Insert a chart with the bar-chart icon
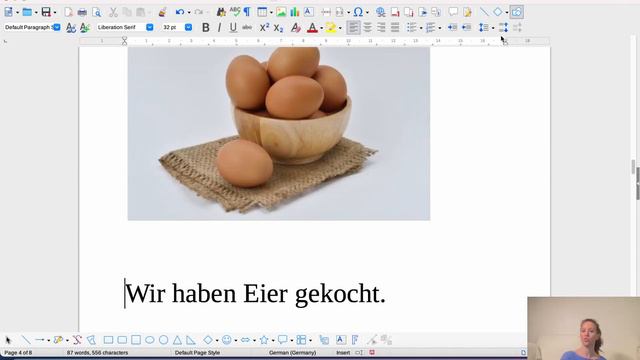Image resolution: width=640 pixels, height=360 pixels. tap(295, 12)
